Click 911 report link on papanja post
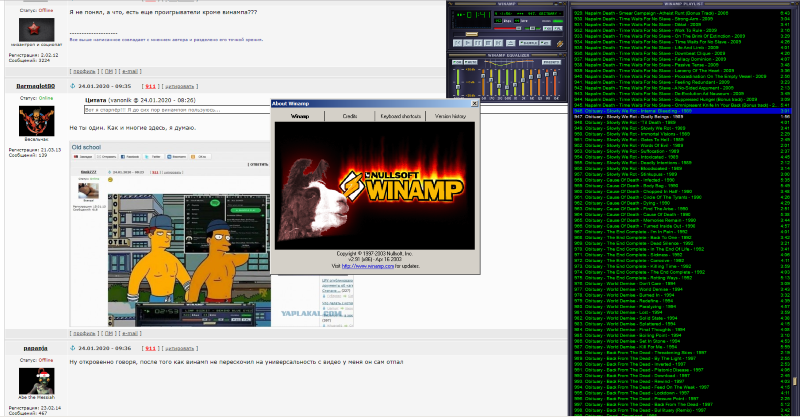Image resolution: width=800 pixels, height=417 pixels. pyautogui.click(x=150, y=348)
